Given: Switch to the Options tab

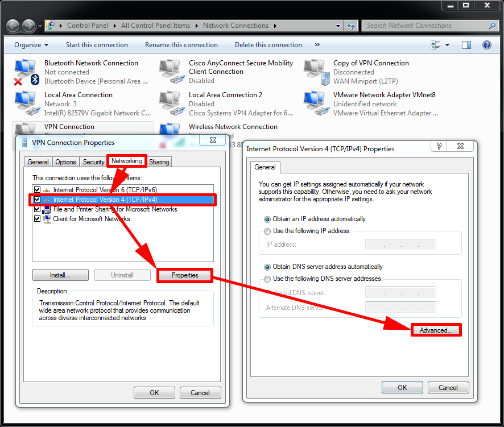Looking at the screenshot, I should pyautogui.click(x=65, y=162).
